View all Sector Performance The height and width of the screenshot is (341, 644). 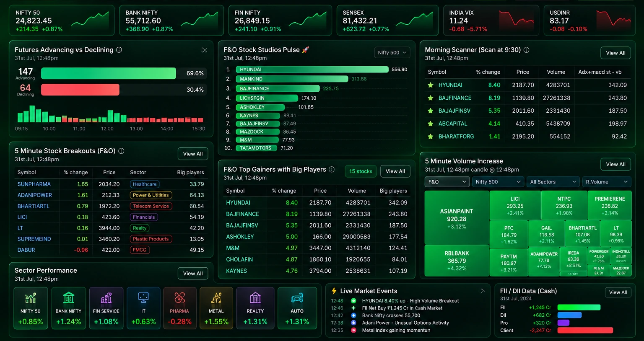point(193,274)
